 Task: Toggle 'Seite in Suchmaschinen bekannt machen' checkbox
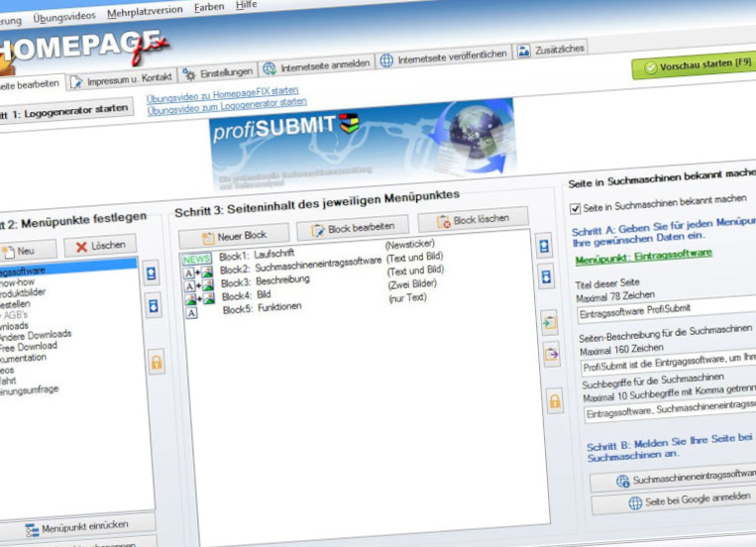point(575,208)
